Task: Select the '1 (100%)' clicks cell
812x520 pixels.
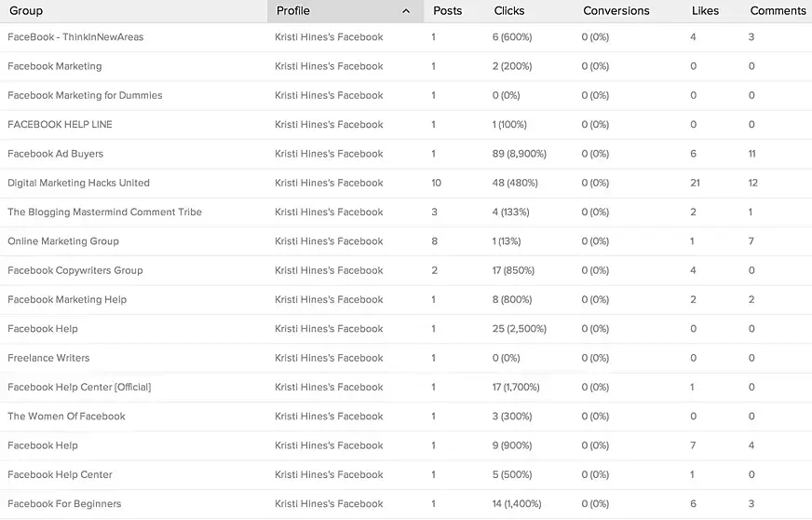Action: coord(509,125)
